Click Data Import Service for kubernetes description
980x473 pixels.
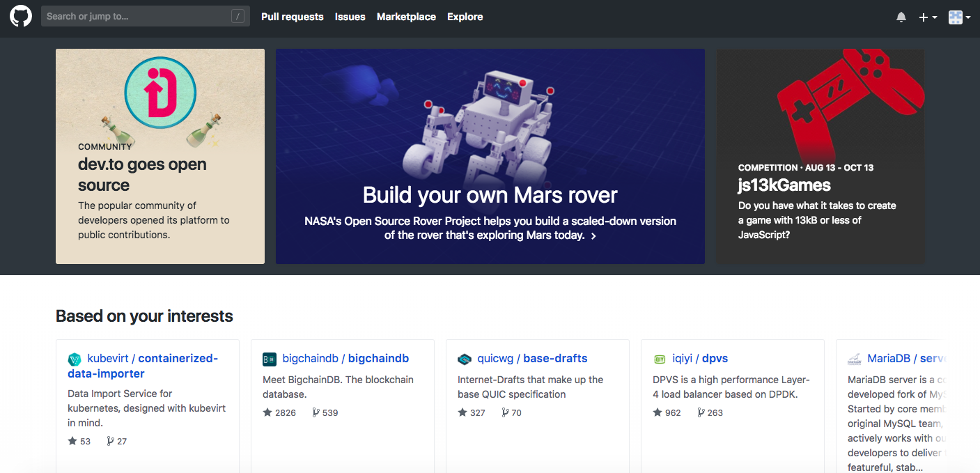click(146, 408)
